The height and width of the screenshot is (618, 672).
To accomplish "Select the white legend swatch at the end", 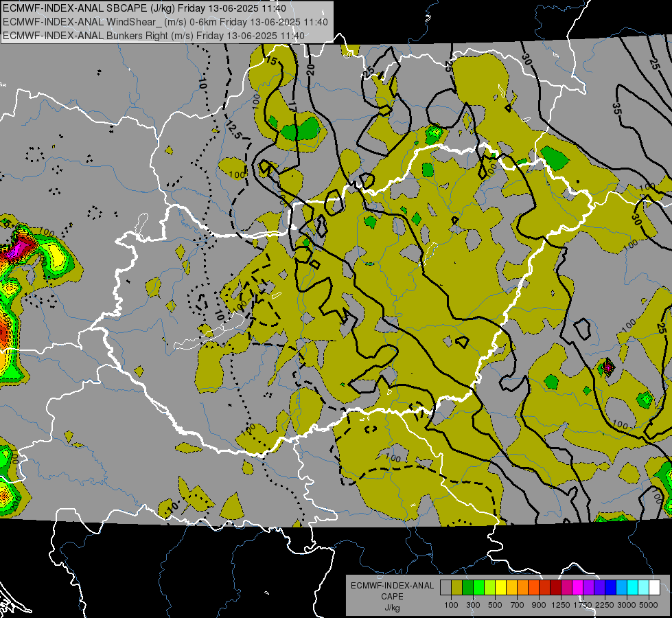I will [x=654, y=588].
